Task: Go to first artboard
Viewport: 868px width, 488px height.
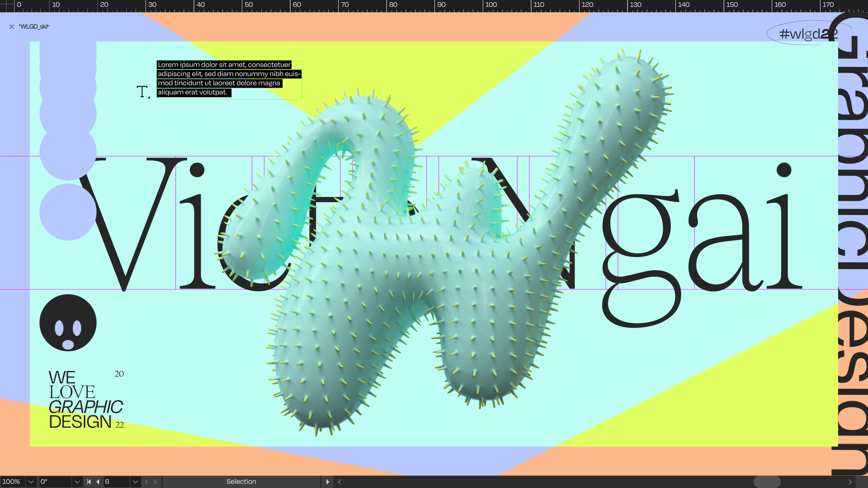Action: click(89, 482)
